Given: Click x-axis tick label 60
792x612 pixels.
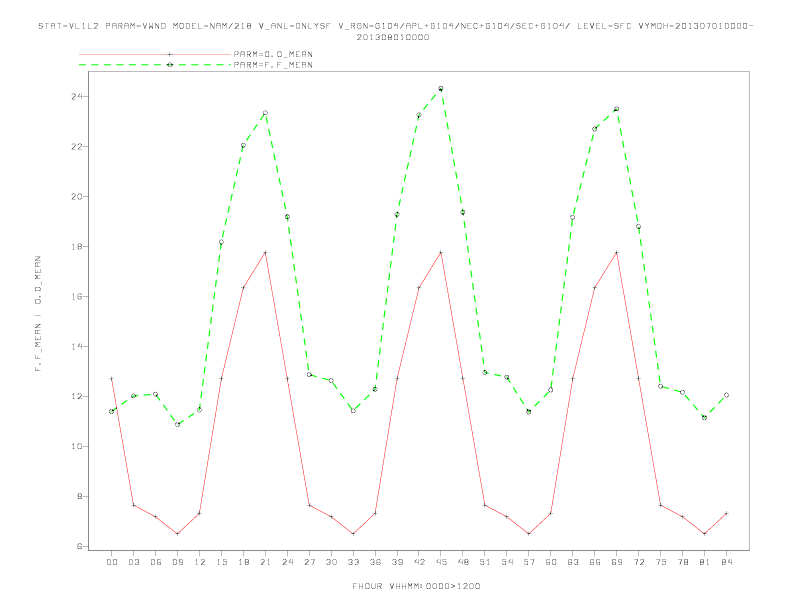Looking at the screenshot, I should pyautogui.click(x=551, y=562).
